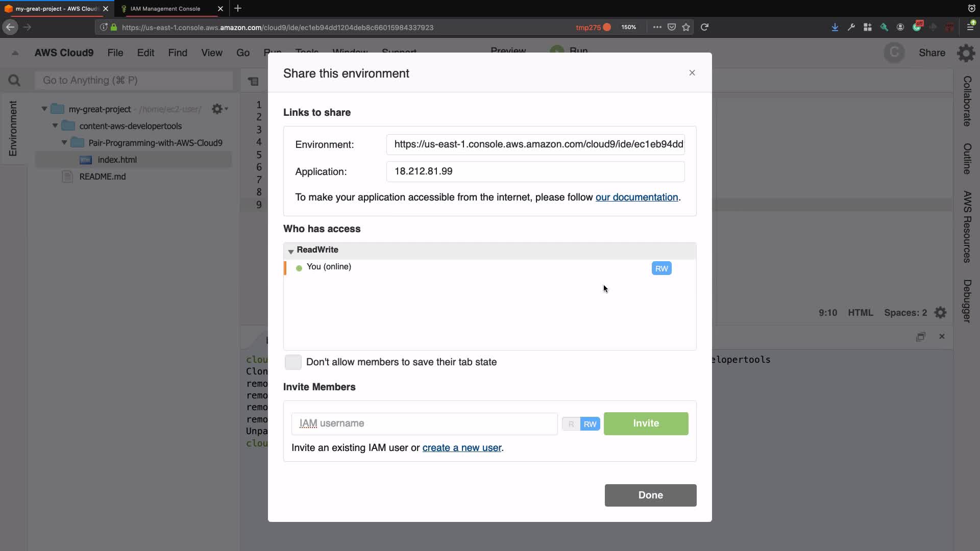Collapse the ReadWrite access group
Viewport: 980px width, 551px height.
[291, 251]
